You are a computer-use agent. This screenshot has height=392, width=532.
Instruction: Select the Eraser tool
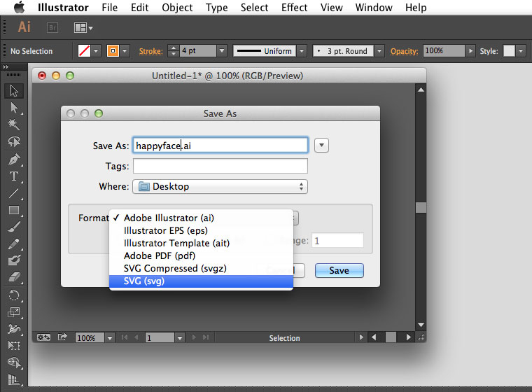(x=14, y=277)
